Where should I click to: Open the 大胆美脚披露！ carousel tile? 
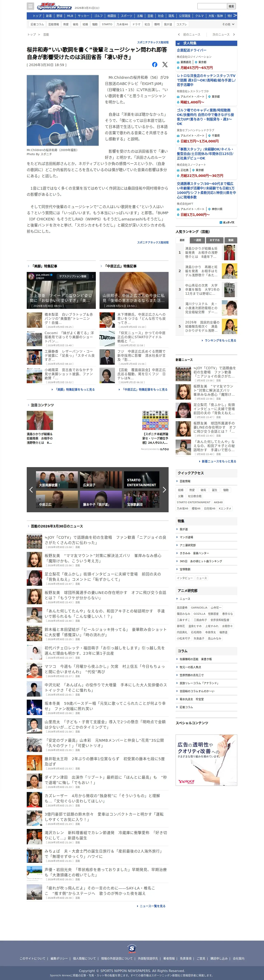pos(57,479)
